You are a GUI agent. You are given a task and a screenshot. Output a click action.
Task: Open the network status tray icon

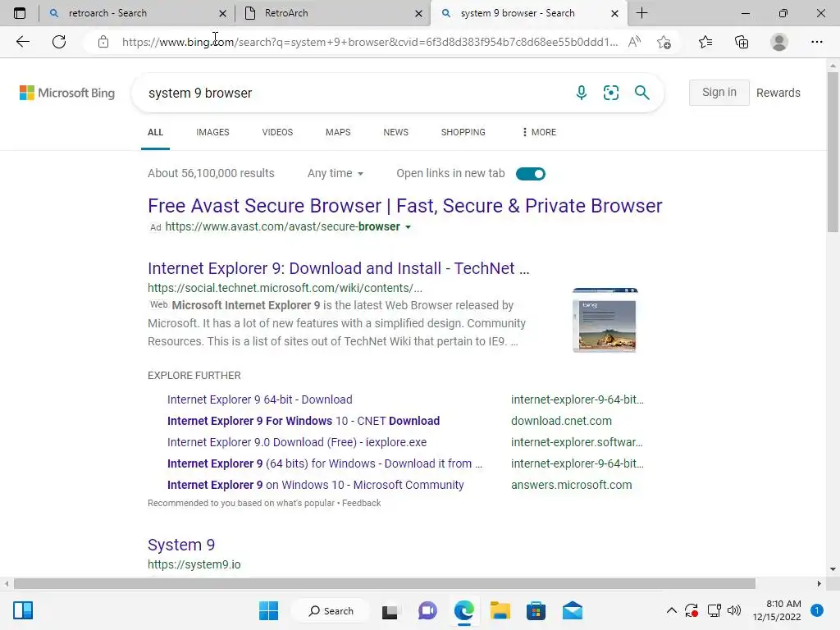714,610
